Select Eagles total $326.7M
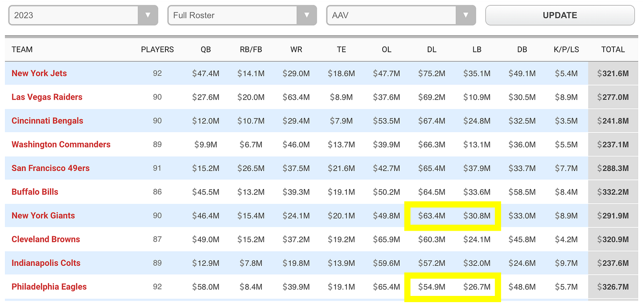This screenshot has width=644, height=303. pos(613,287)
